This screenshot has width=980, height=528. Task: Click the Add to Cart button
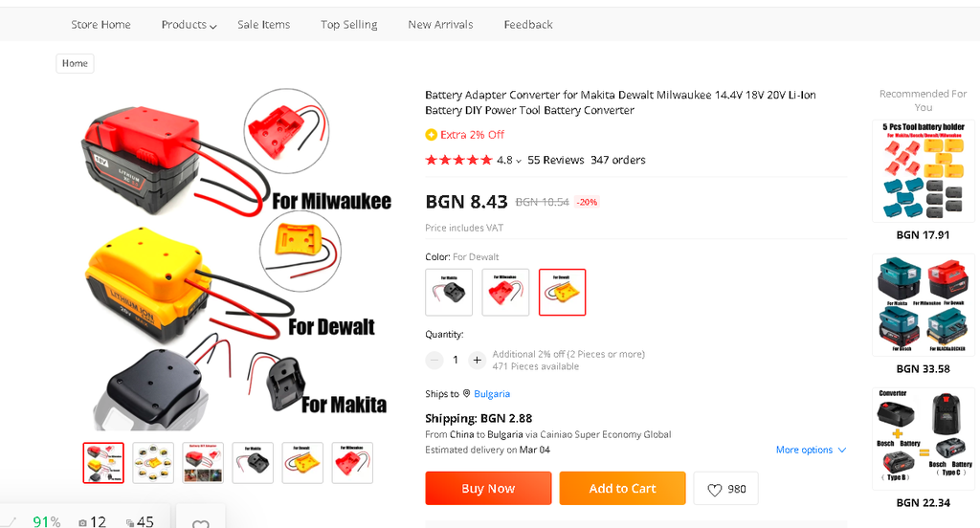pyautogui.click(x=622, y=489)
